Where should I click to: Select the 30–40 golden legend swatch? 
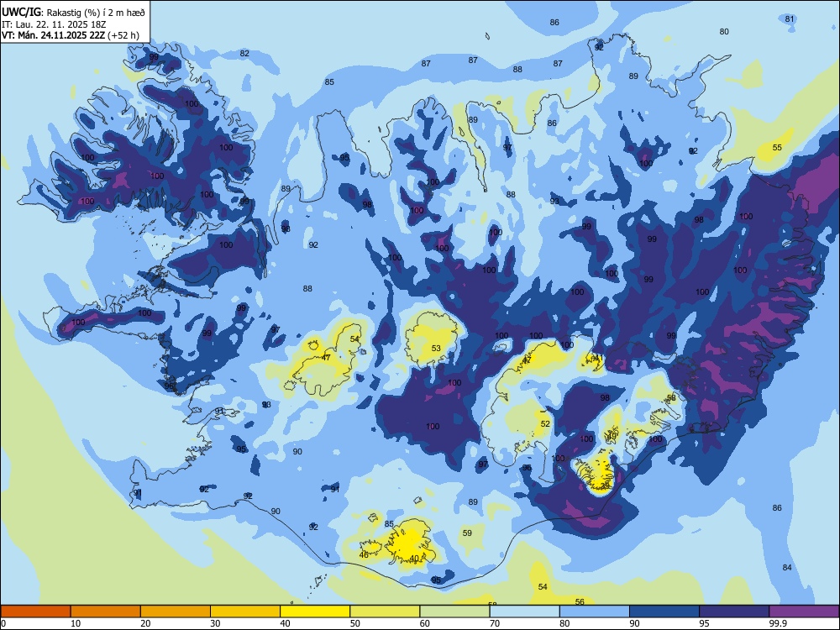pos(245,612)
